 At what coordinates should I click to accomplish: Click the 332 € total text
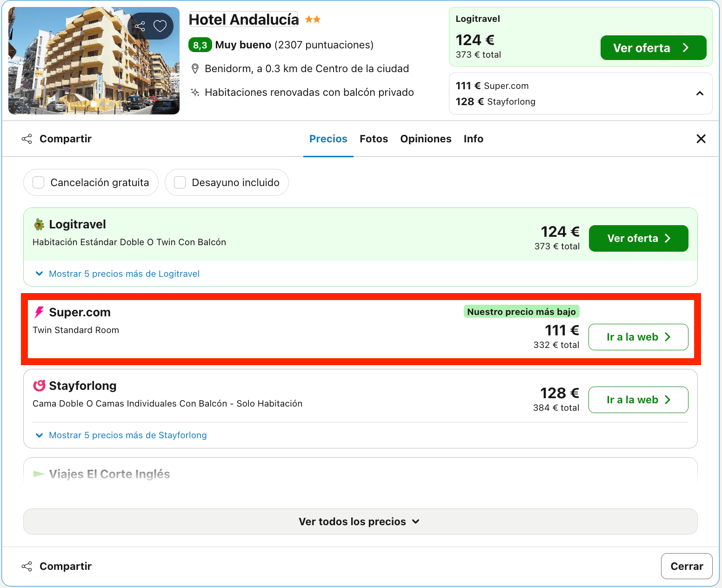[556, 345]
